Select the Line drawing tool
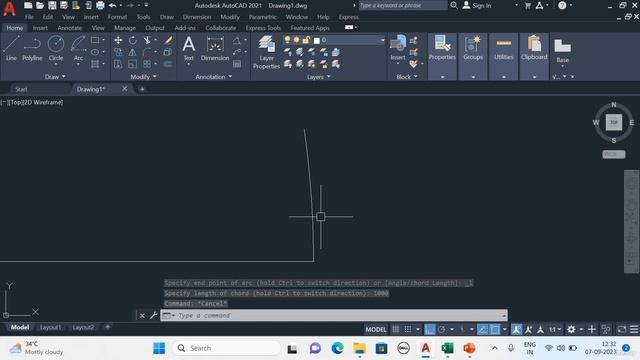 point(11,48)
